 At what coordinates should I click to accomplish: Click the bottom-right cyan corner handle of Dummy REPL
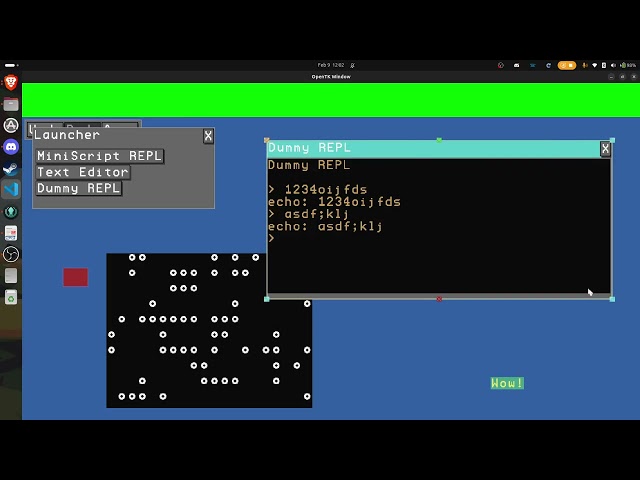(612, 299)
